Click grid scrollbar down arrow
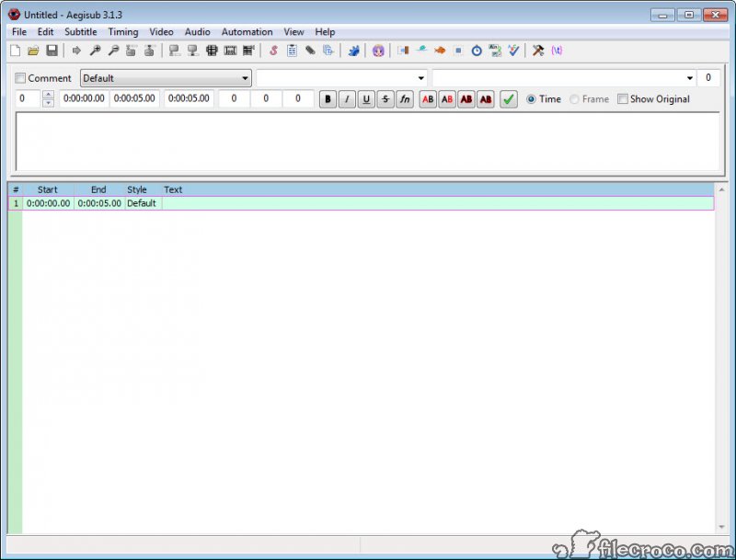Screen dimensions: 736x560 click(x=721, y=528)
